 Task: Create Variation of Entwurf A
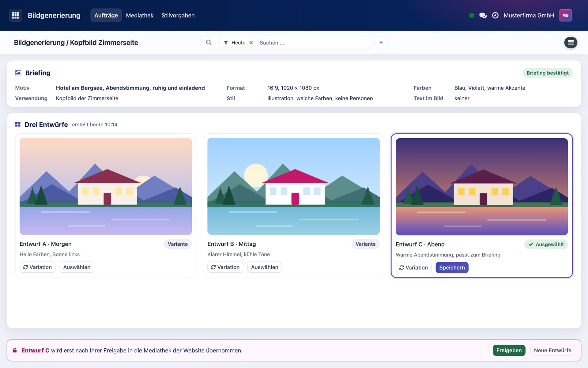coord(37,267)
